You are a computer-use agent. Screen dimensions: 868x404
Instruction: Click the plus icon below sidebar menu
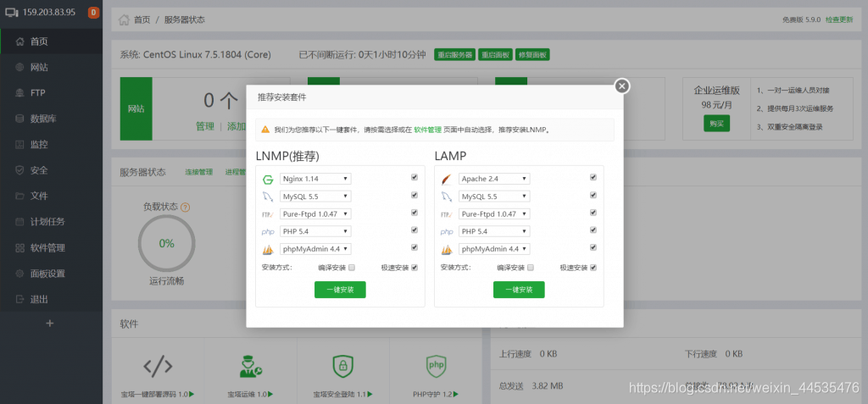(x=50, y=324)
